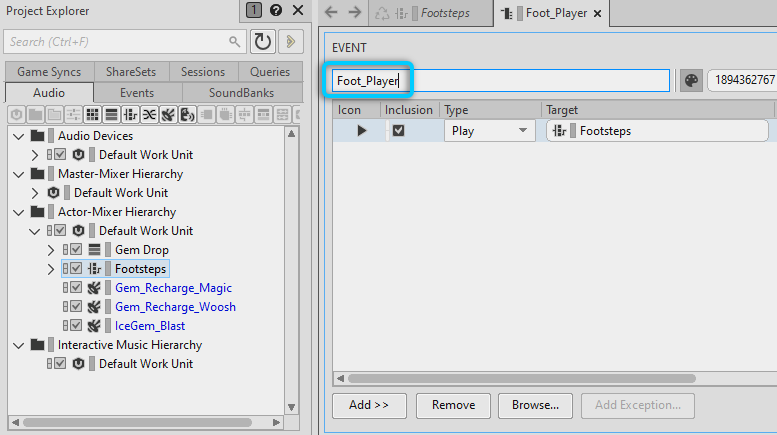Expand the Footsteps container in the tree
Screen dimensions: 777x435
point(52,269)
